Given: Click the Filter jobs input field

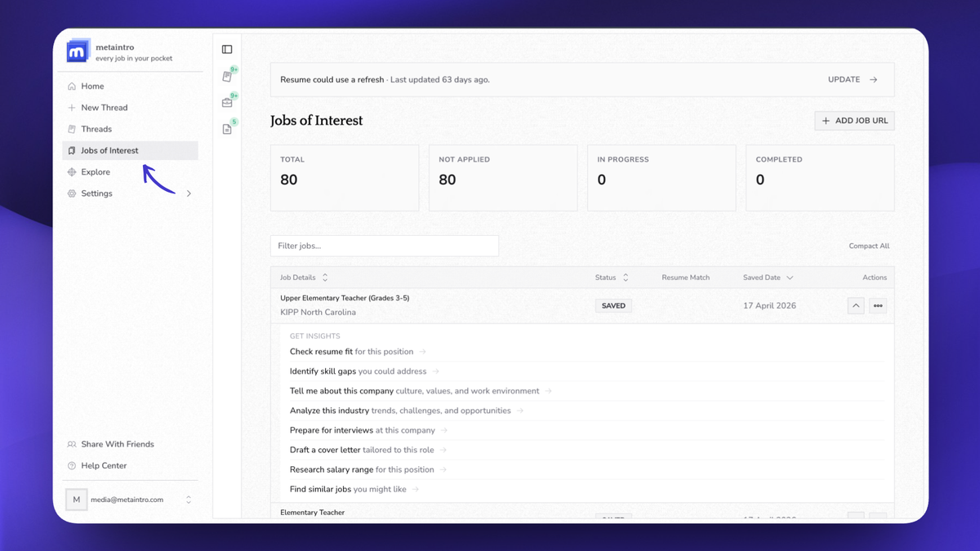Looking at the screenshot, I should pyautogui.click(x=385, y=246).
